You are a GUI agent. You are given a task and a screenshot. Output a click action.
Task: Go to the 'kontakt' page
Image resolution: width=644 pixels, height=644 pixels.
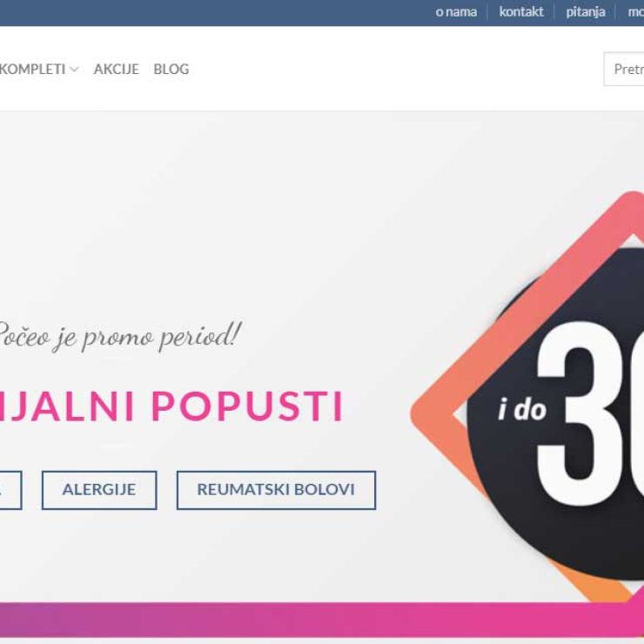pos(520,12)
